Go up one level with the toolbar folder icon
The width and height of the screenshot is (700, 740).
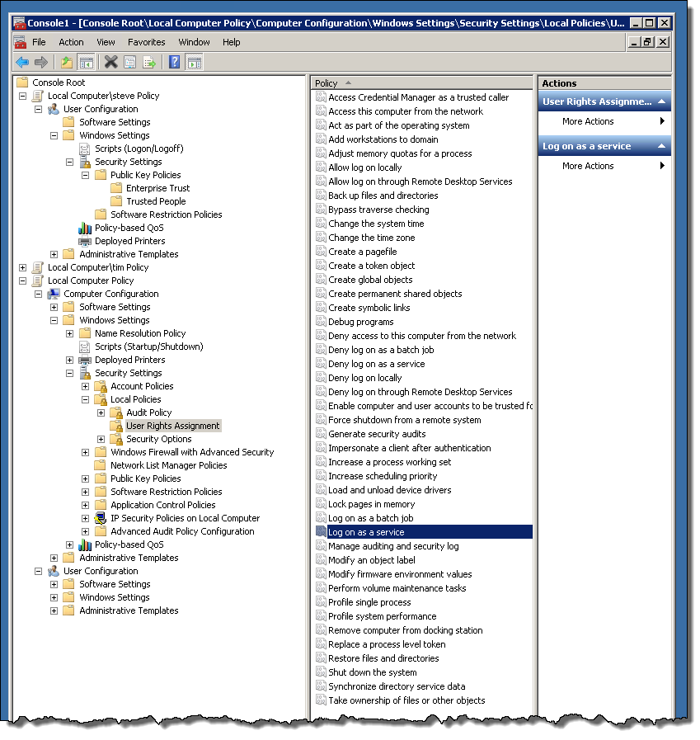[67, 62]
